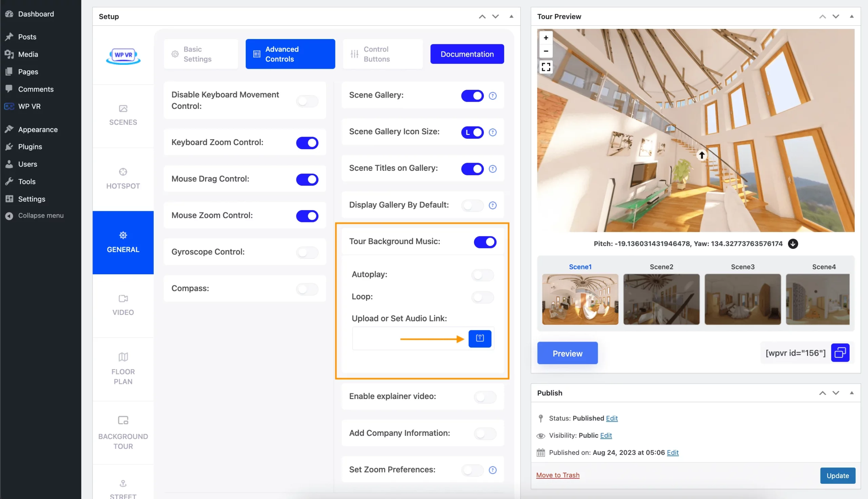868x499 pixels.
Task: Toggle the Tour Background Music switch
Action: pos(485,241)
